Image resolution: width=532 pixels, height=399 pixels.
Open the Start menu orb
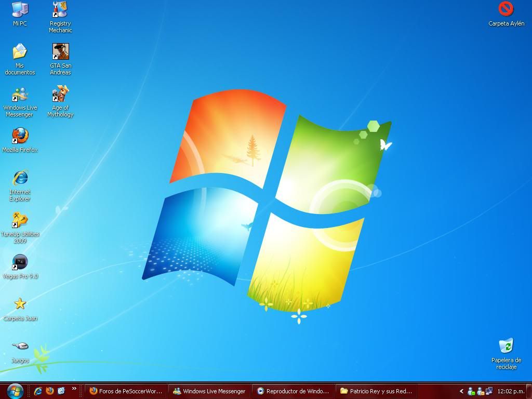click(15, 391)
